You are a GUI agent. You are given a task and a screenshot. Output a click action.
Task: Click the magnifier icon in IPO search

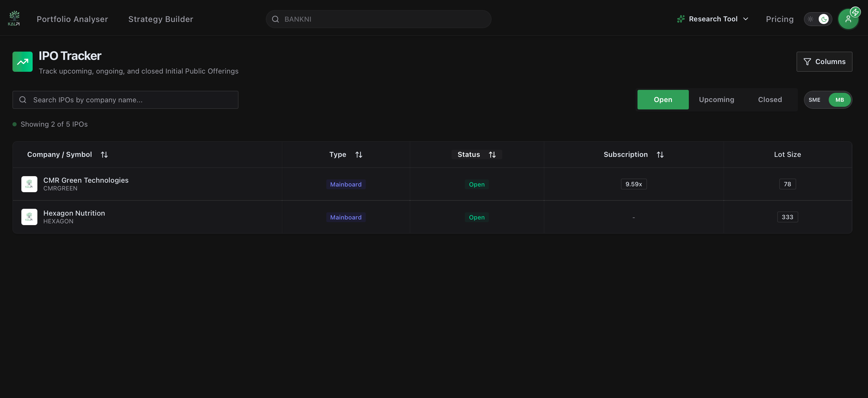23,100
